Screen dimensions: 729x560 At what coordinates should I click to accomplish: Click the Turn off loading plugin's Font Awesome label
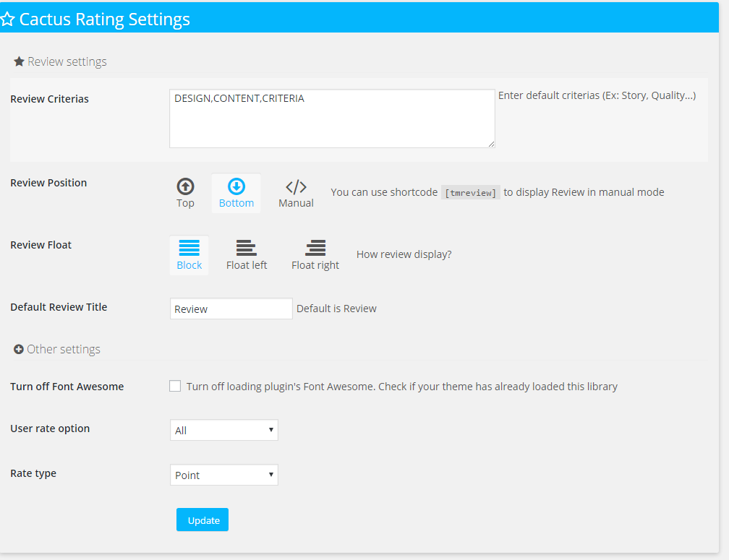(401, 387)
